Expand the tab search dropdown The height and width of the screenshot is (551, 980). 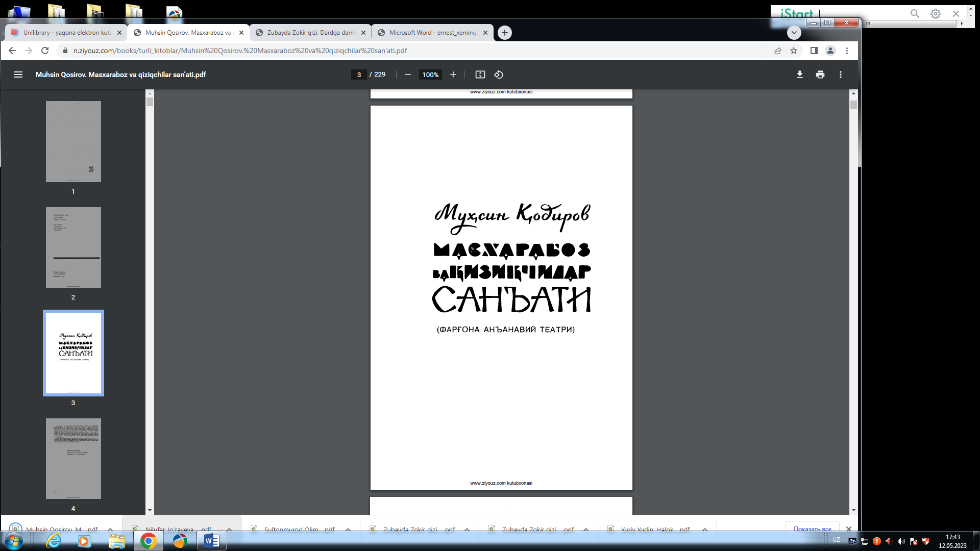794,33
